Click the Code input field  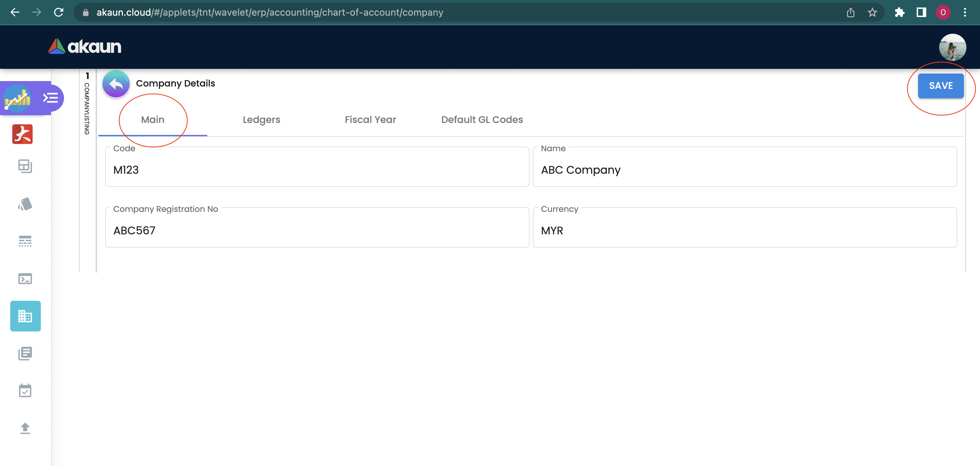tap(316, 170)
